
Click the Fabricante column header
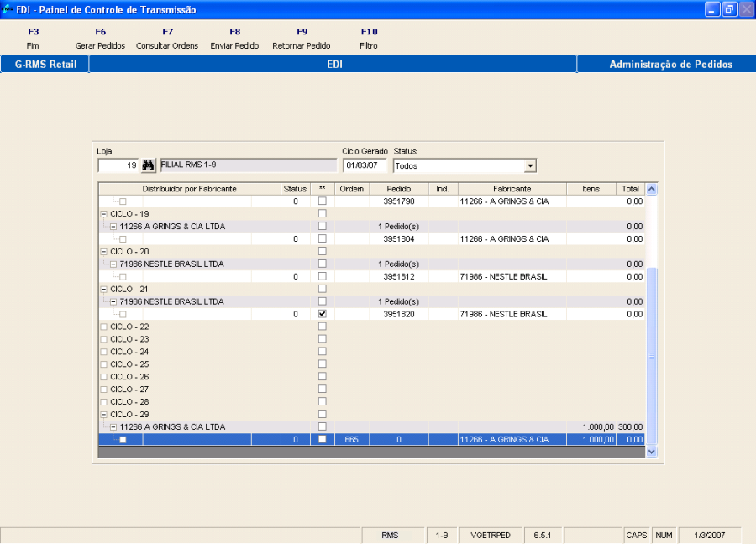pyautogui.click(x=512, y=189)
